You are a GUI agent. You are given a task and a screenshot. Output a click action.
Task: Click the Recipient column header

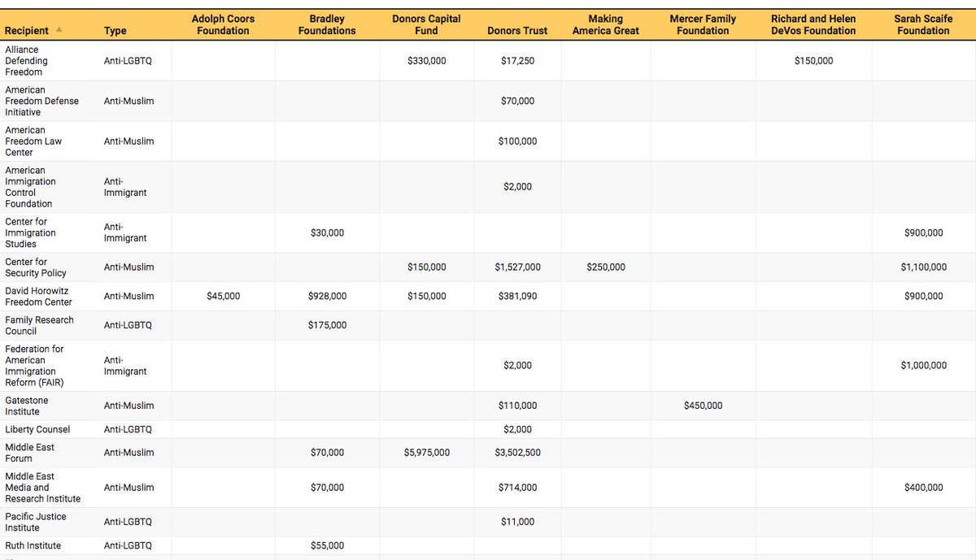(x=27, y=31)
